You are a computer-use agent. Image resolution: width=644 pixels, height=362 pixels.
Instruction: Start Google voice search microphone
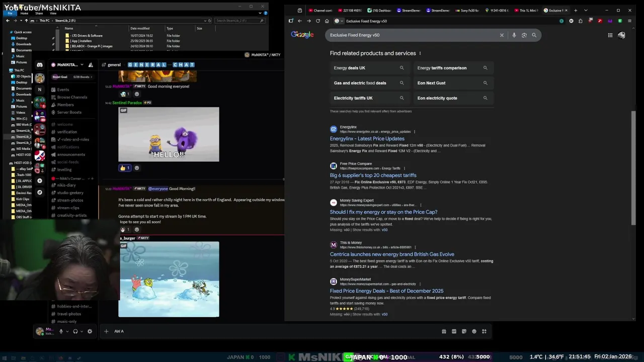click(x=514, y=35)
